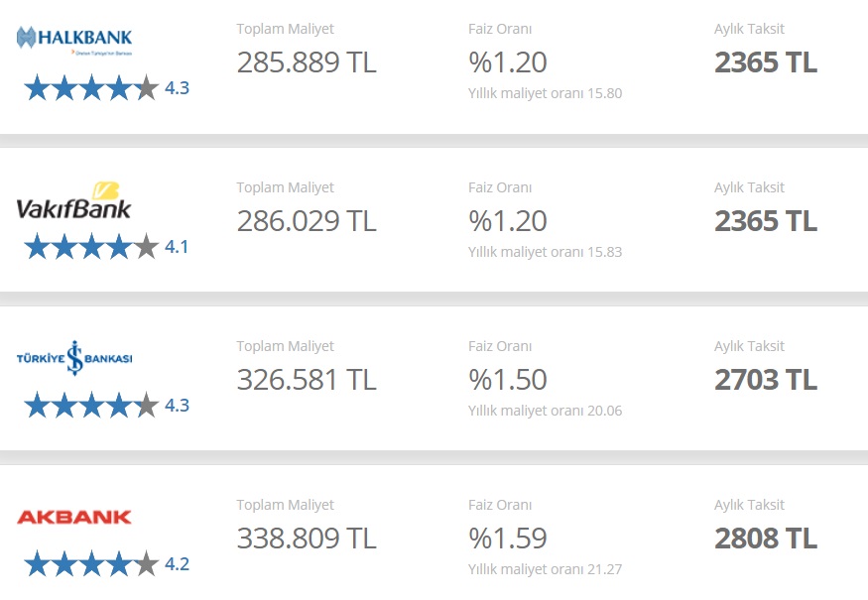Click VakıfBank's yıllık maliyet oranı 15.83
868x600 pixels.
(546, 252)
